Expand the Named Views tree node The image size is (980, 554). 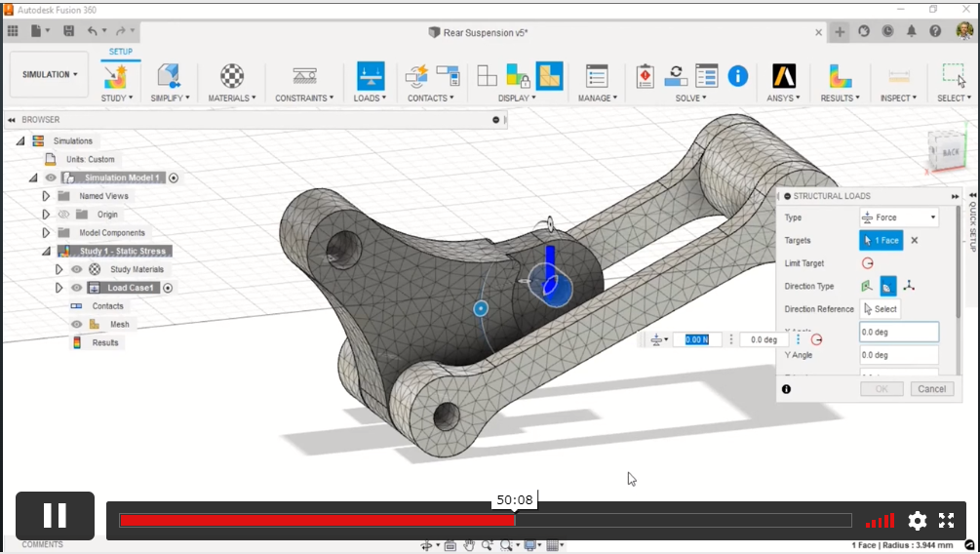pos(45,196)
